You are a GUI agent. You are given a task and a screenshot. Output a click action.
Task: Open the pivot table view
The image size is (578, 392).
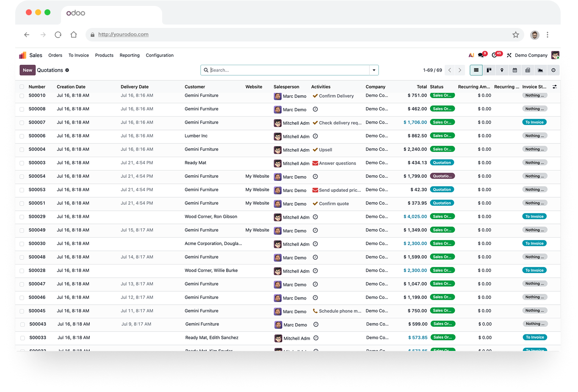[x=528, y=70]
